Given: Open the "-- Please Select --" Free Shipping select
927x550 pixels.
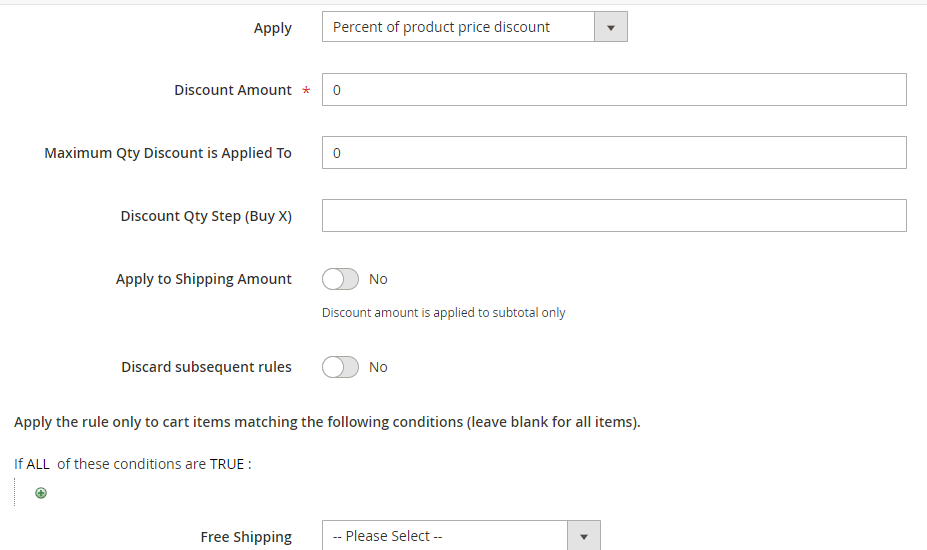Looking at the screenshot, I should pyautogui.click(x=445, y=536).
